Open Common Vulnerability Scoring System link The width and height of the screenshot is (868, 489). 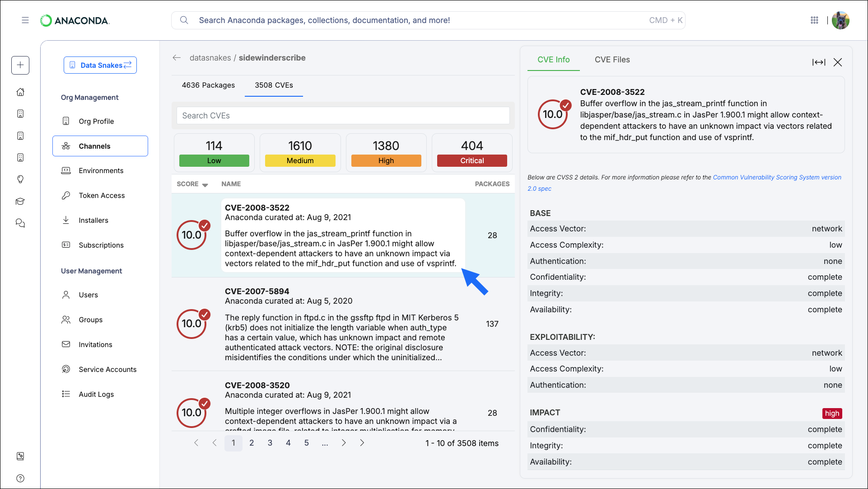[777, 177]
